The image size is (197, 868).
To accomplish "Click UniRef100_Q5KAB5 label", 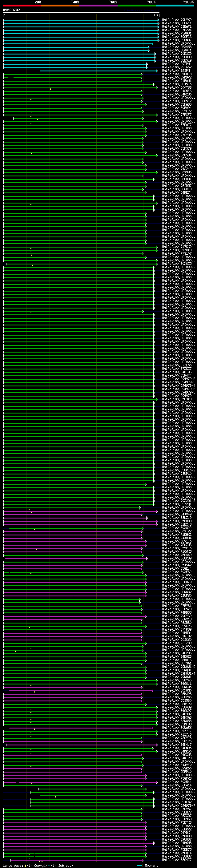I will point(177,104).
